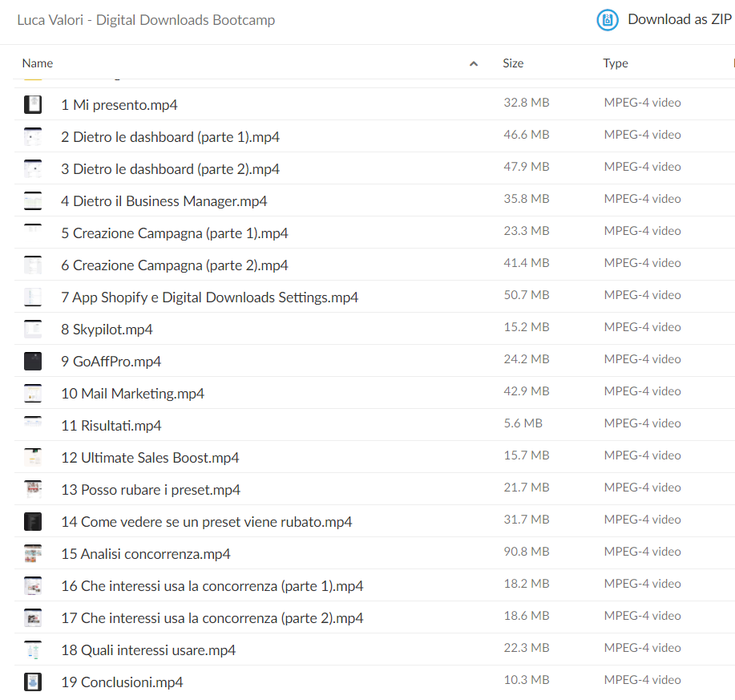
Task: Open thumbnail of 17 Che interessi (parte 2)
Action: tap(33, 617)
